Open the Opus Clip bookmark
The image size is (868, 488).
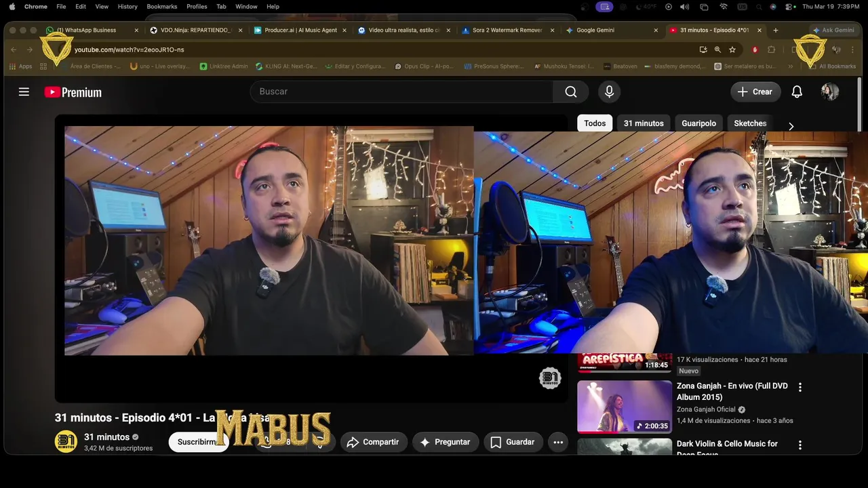[425, 66]
